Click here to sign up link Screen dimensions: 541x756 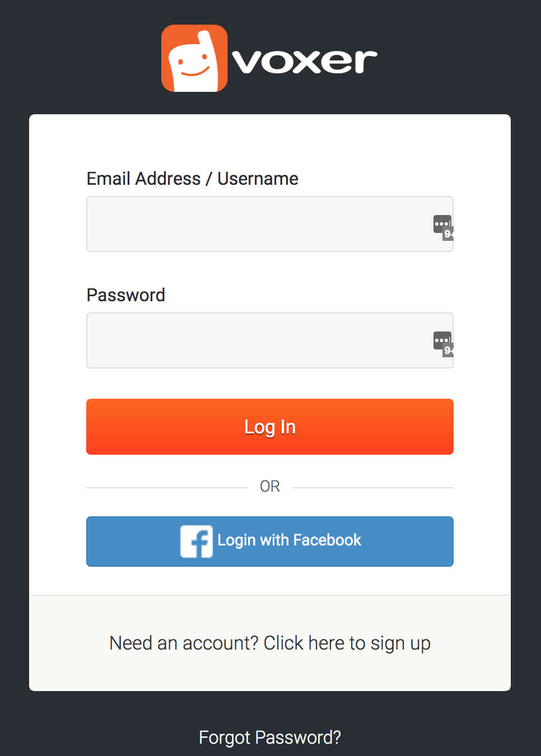[347, 643]
